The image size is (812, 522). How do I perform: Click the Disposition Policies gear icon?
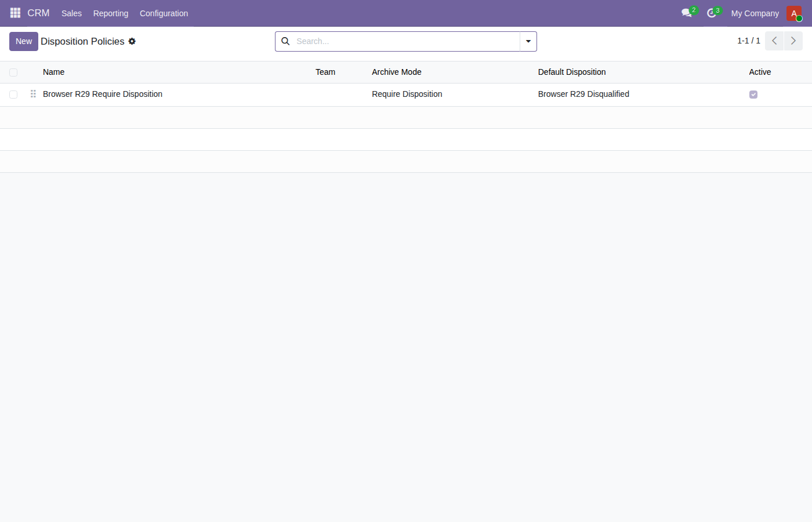coord(132,41)
